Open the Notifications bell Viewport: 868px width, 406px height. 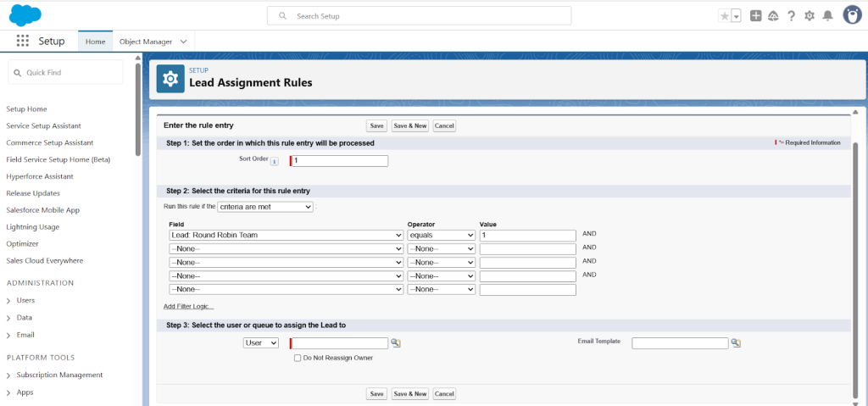click(827, 16)
